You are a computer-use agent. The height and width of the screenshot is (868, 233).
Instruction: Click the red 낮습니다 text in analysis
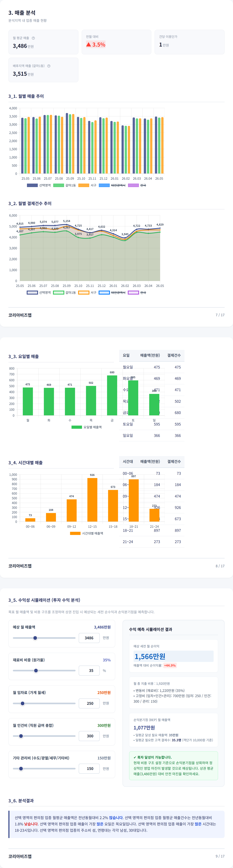point(31,824)
